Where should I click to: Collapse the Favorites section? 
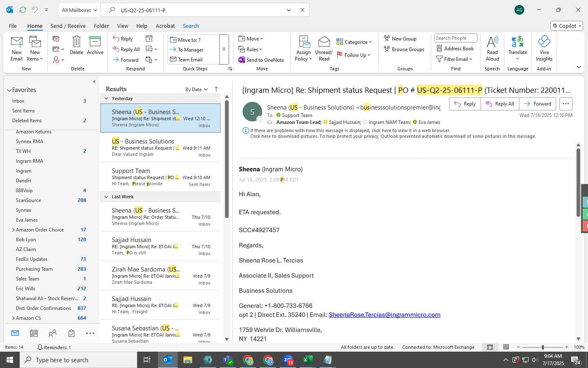(9, 90)
